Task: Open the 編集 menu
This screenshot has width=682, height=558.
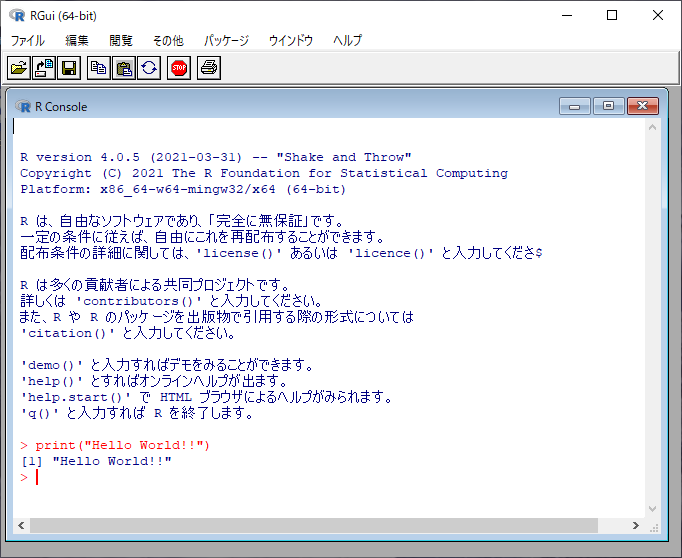Action: [77, 40]
